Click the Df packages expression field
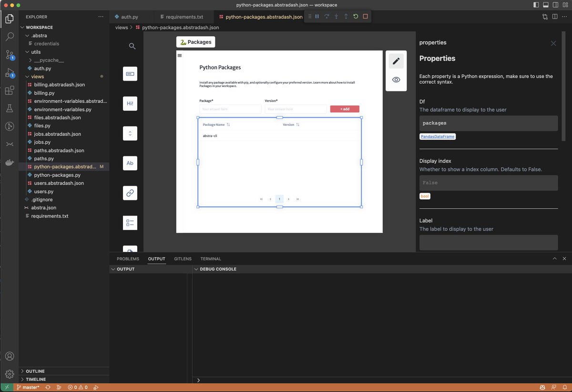Image resolution: width=572 pixels, height=392 pixels. [x=489, y=123]
